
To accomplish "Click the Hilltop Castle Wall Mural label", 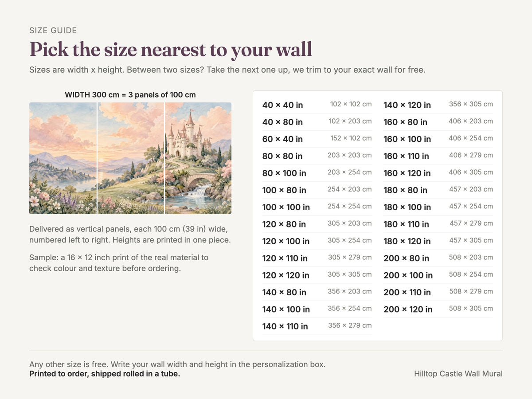I will tap(458, 374).
